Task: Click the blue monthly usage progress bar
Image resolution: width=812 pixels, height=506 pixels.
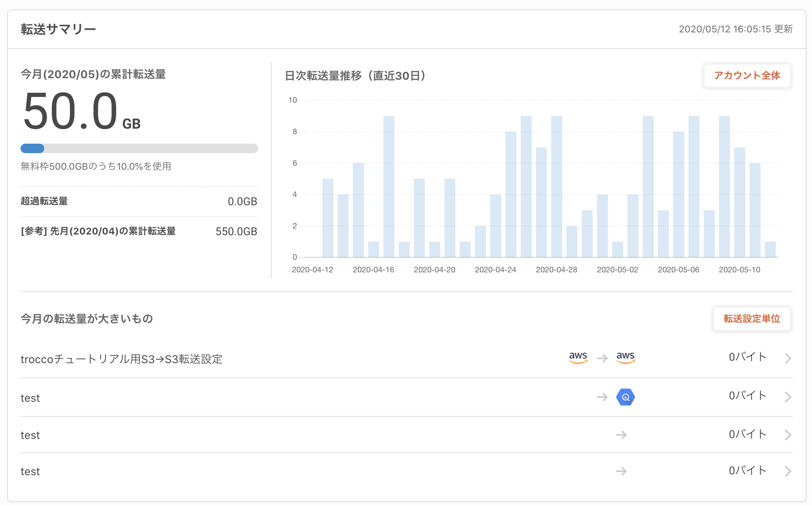Action: tap(32, 148)
